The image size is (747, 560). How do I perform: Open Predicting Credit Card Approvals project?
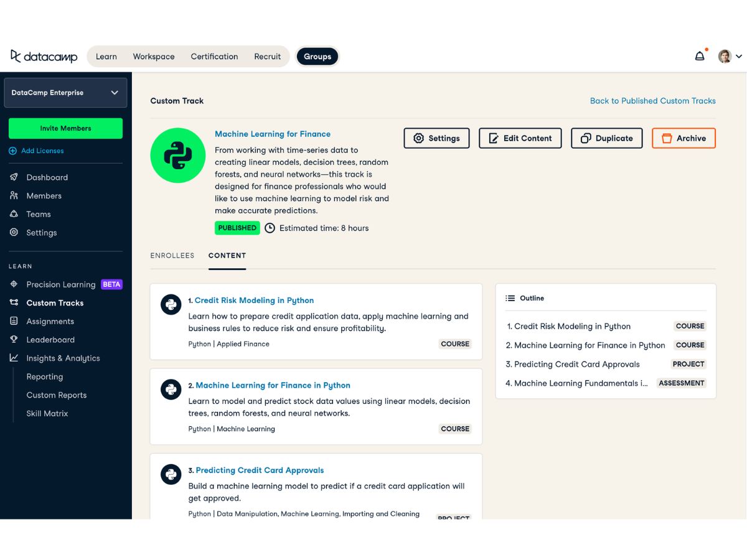pyautogui.click(x=260, y=470)
